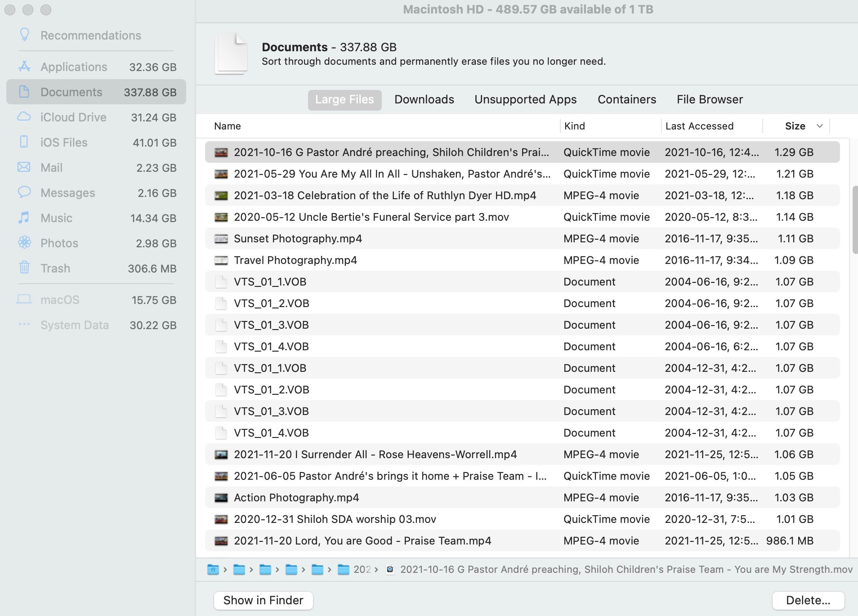Image resolution: width=858 pixels, height=616 pixels.
Task: Click the Music note icon
Action: (x=24, y=218)
